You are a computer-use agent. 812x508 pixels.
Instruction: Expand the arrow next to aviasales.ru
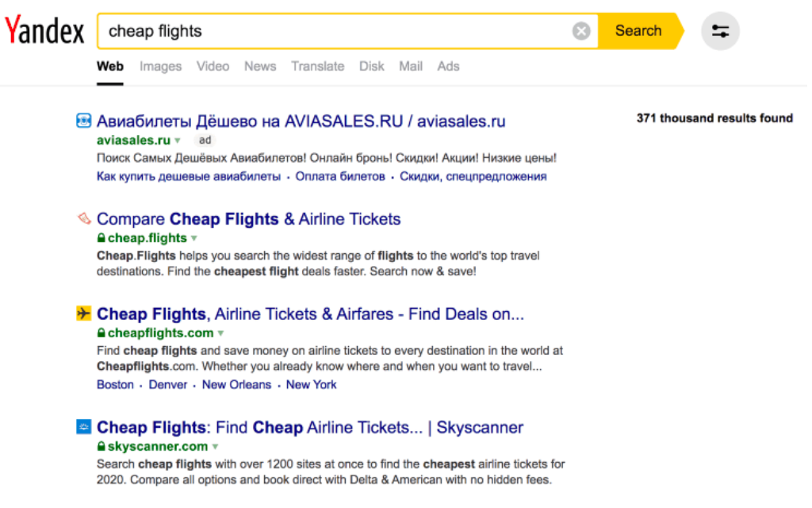tap(178, 140)
